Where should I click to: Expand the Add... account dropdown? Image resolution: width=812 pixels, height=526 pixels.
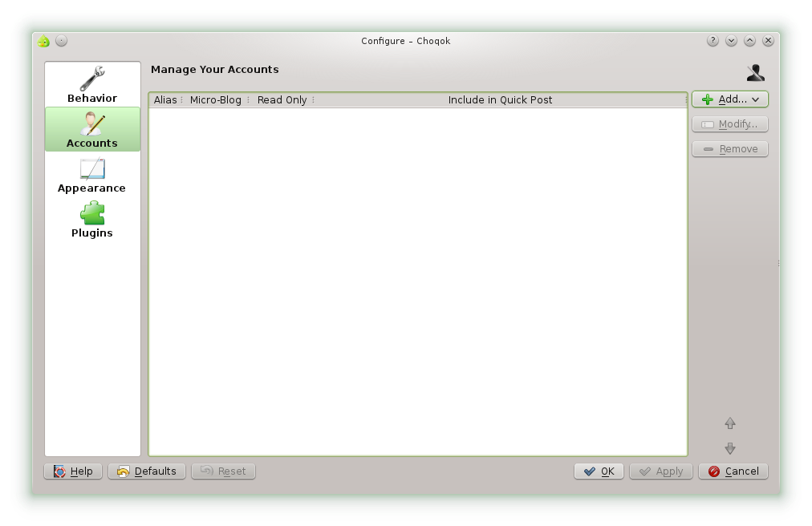[729, 99]
